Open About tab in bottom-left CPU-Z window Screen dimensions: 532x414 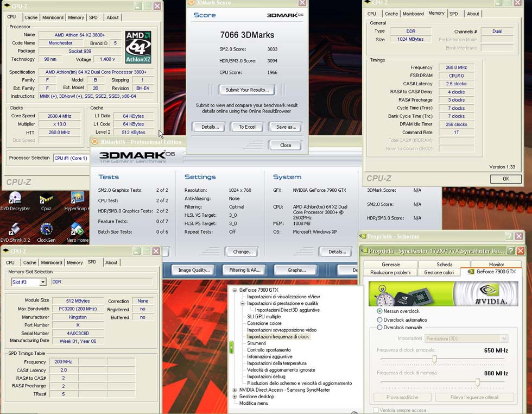111,262
